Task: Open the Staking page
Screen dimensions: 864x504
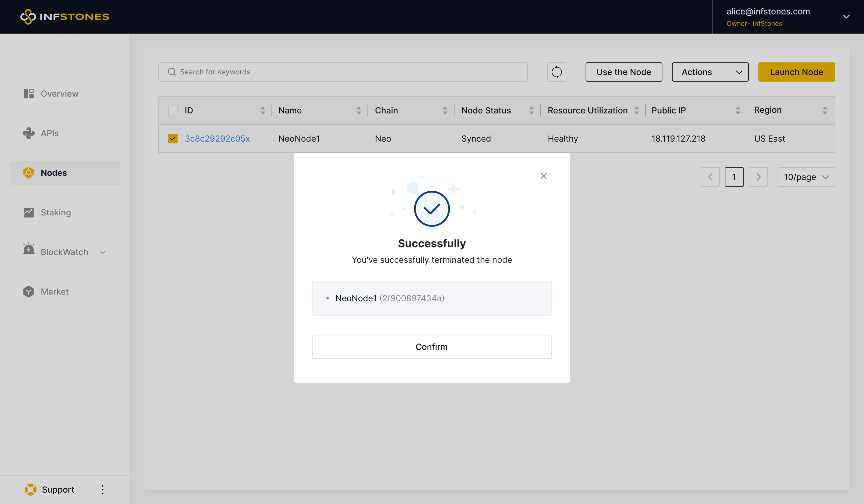Action: [x=55, y=212]
